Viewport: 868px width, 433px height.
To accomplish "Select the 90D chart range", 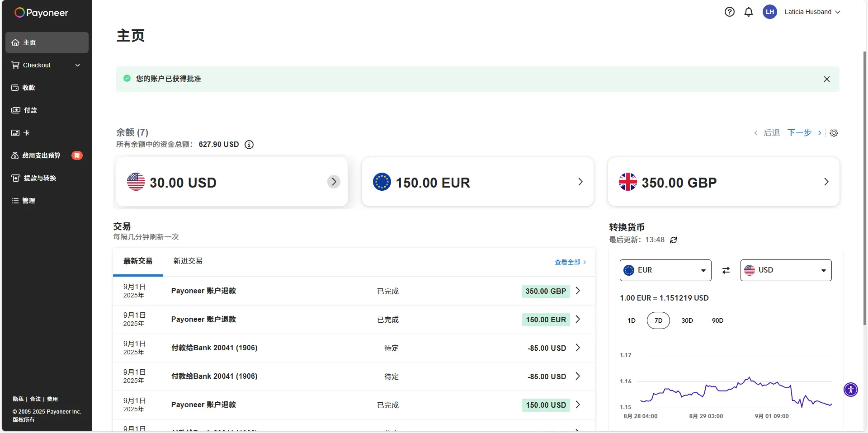I will [x=717, y=320].
